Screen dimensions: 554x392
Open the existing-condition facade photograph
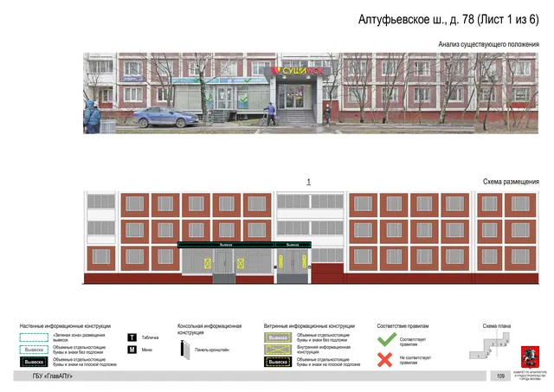coord(311,93)
